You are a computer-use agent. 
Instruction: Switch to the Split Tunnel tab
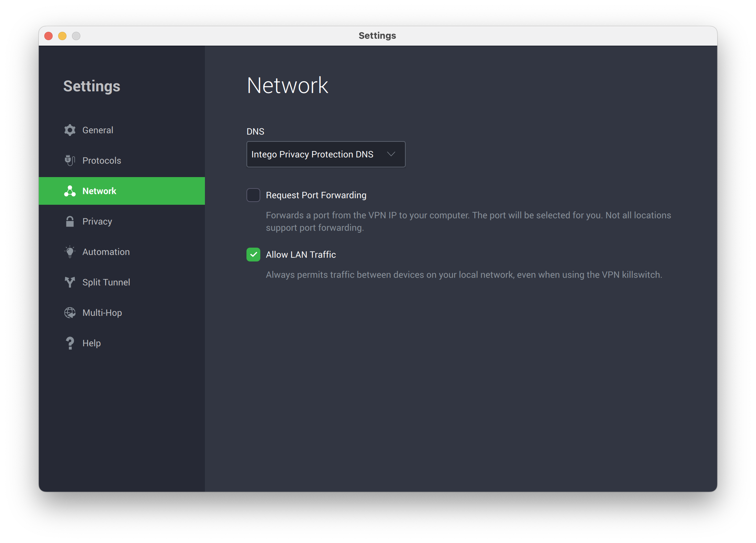point(122,282)
